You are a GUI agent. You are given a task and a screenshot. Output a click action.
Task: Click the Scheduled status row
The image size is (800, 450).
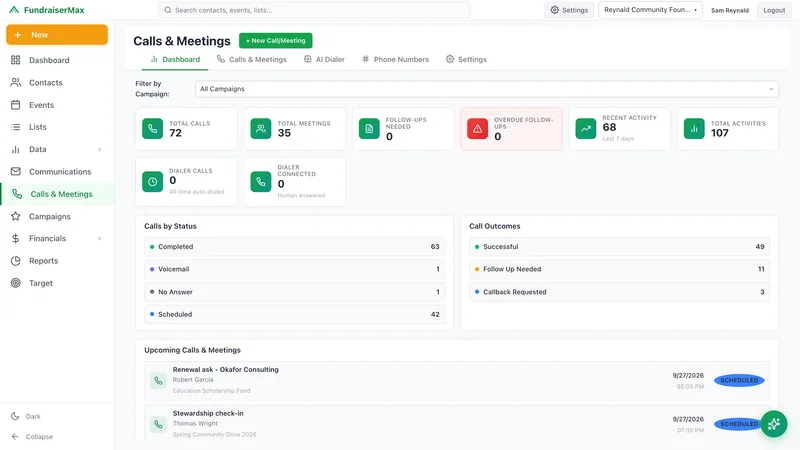[x=294, y=314]
